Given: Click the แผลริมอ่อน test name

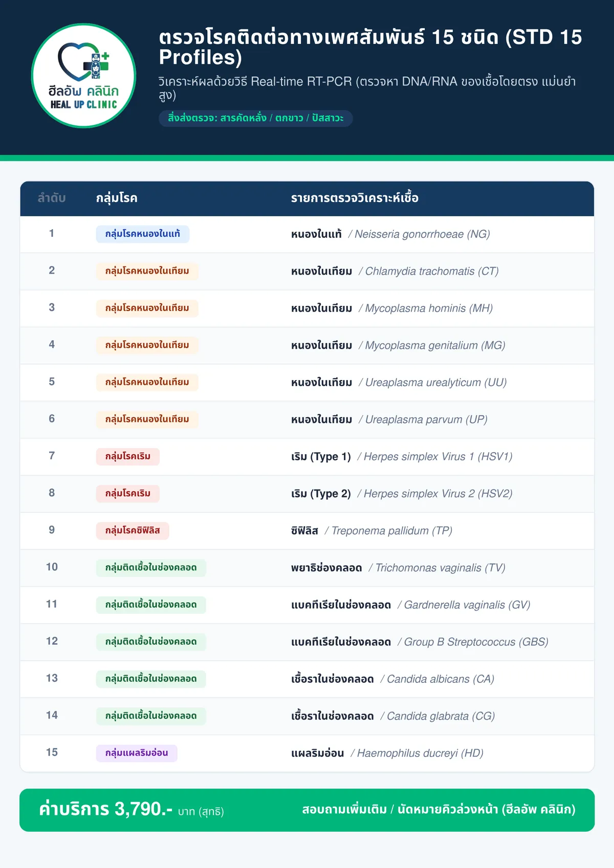Looking at the screenshot, I should 317,753.
